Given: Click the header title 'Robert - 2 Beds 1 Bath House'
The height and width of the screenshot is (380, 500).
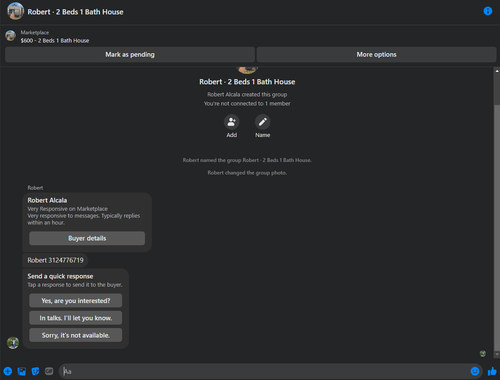Looking at the screenshot, I should click(x=75, y=12).
